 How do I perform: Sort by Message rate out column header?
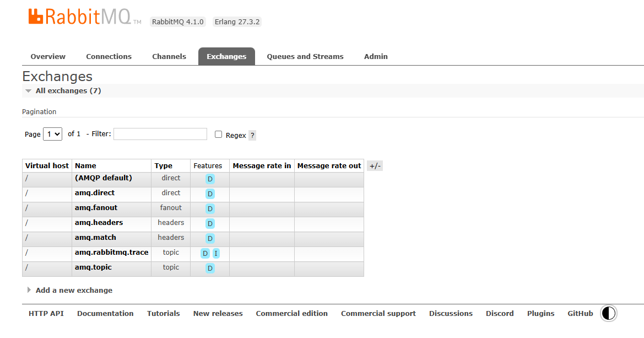pyautogui.click(x=329, y=166)
